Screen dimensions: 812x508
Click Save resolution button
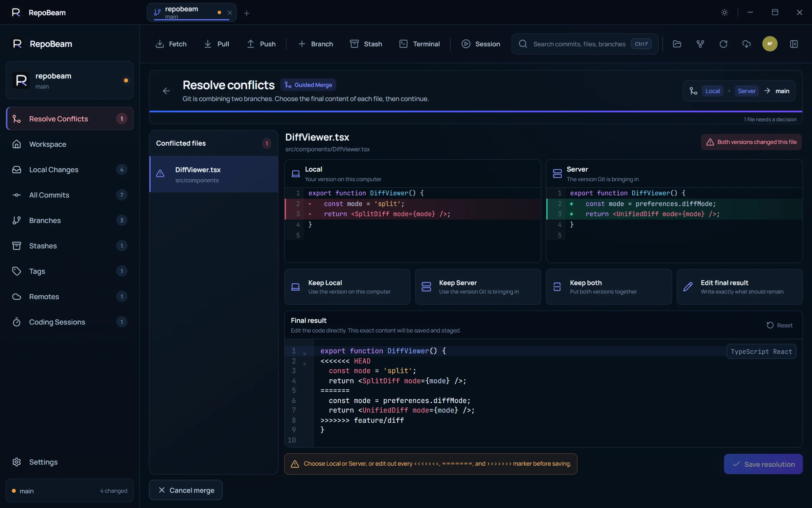click(763, 464)
